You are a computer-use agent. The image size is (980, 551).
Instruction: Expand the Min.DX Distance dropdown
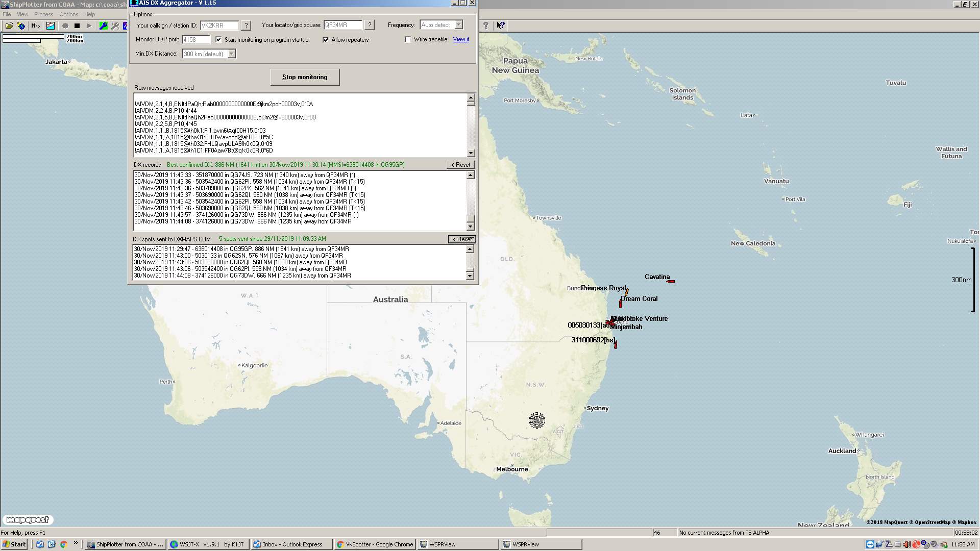[x=231, y=54]
